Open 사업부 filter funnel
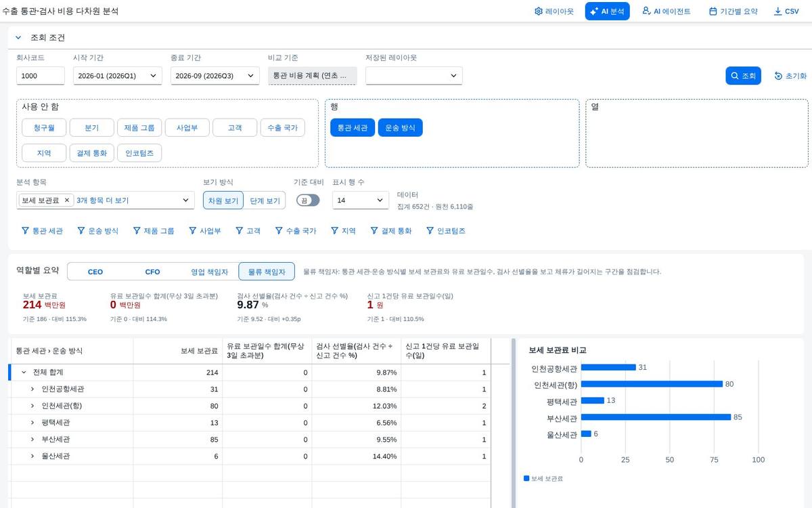Image resolution: width=812 pixels, height=508 pixels. [204, 231]
